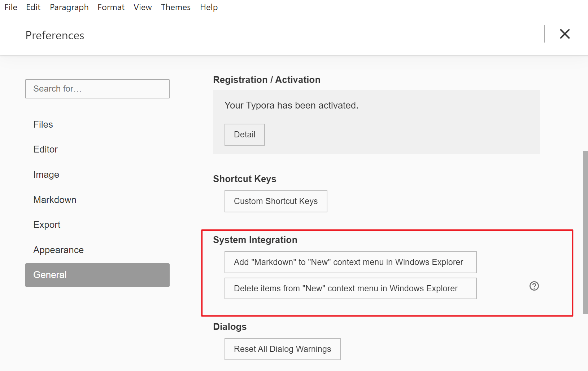
Task: Select the Image preferences category
Action: click(46, 175)
